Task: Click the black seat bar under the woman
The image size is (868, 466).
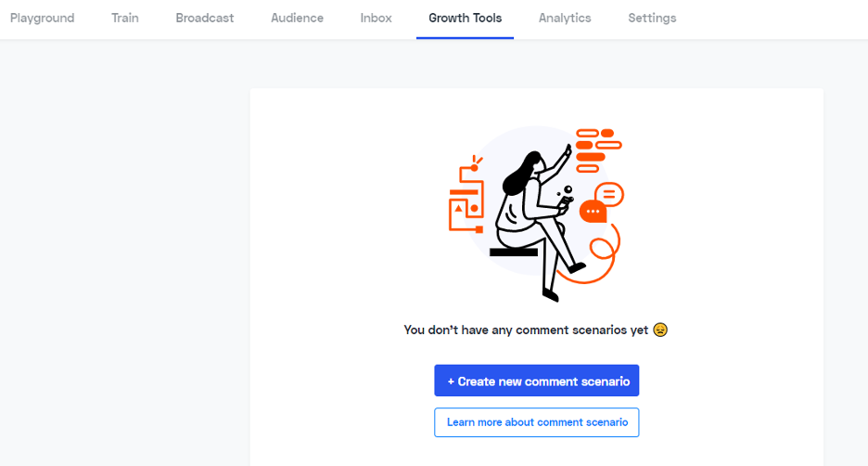Action: pyautogui.click(x=514, y=252)
